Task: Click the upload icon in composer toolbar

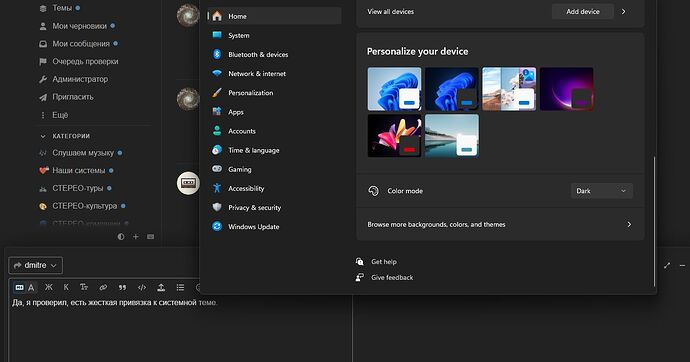Action: 161,287
